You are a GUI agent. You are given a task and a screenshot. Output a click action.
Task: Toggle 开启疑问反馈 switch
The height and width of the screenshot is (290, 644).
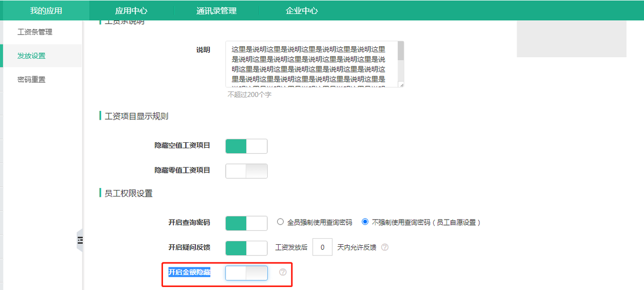pos(247,248)
